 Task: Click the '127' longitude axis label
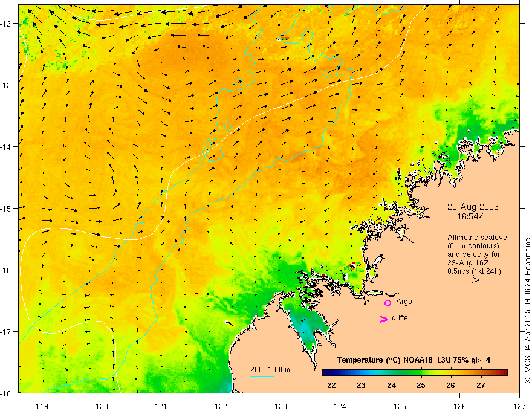coord(519,407)
